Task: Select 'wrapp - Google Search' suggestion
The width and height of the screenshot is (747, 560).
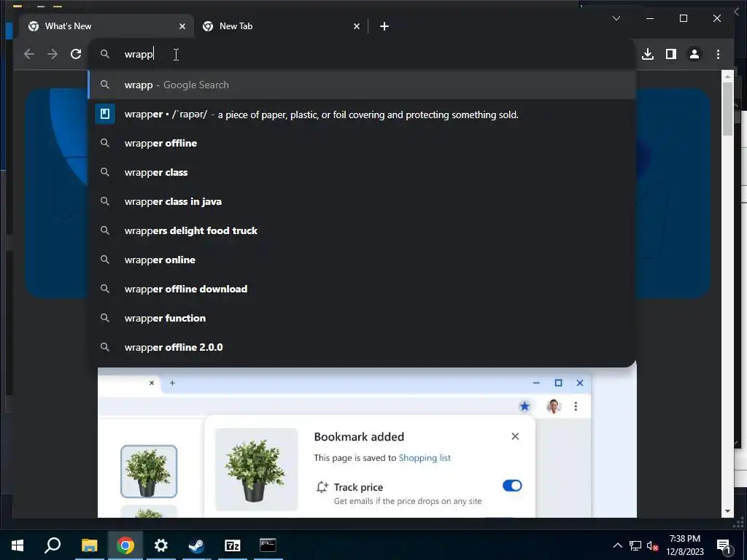Action: [362, 85]
